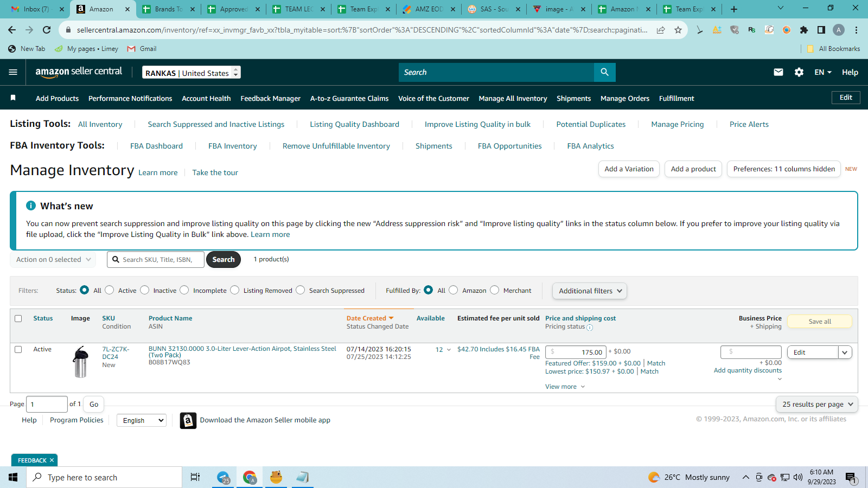
Task: Click the page number input box
Action: 47,404
